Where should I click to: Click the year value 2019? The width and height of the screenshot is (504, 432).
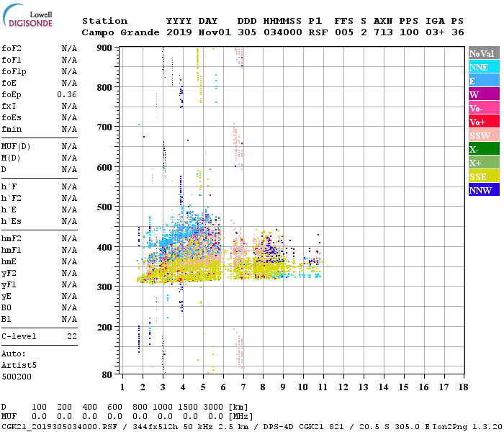[x=179, y=32]
